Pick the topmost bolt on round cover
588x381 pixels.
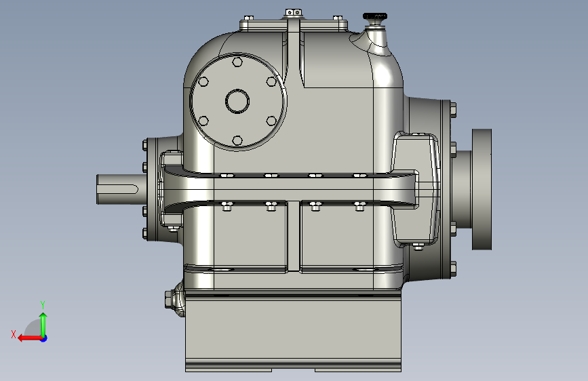[237, 62]
